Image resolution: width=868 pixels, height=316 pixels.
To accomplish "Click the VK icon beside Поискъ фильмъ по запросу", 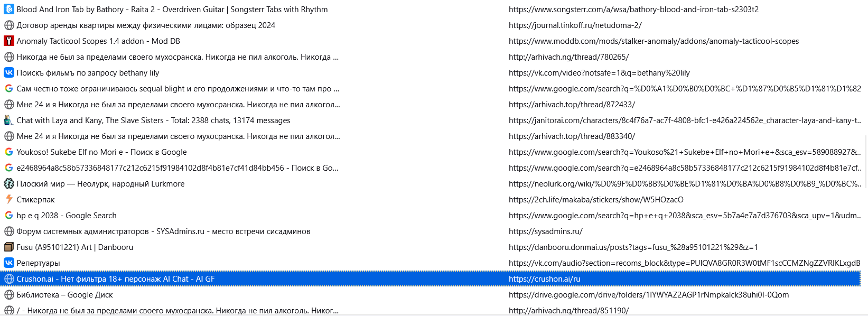I will coord(9,73).
